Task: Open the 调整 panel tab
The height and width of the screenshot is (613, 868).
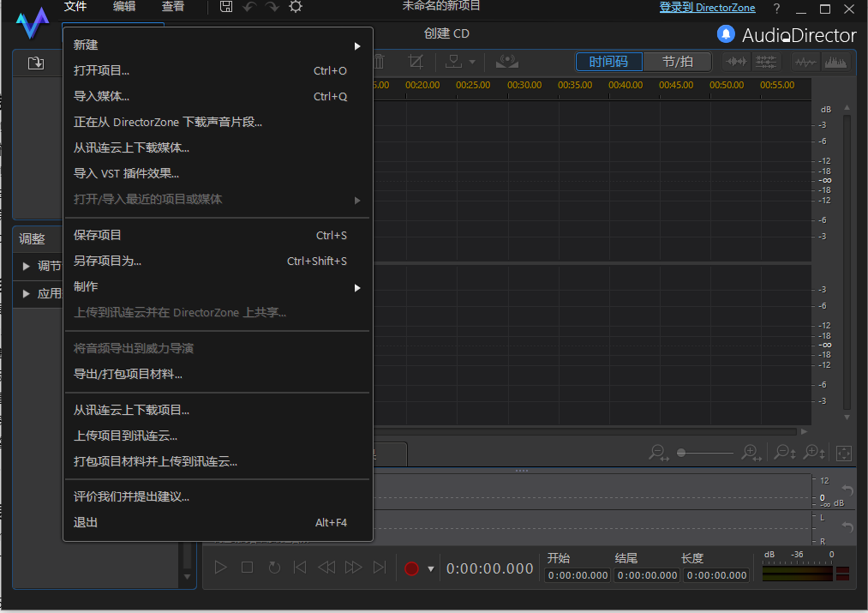Action: click(32, 239)
